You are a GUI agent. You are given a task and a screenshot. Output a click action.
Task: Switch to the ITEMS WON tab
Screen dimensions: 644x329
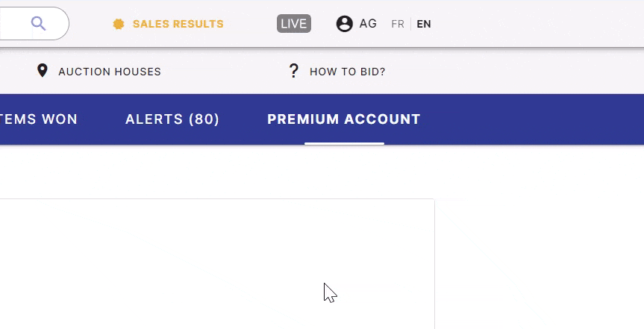pyautogui.click(x=39, y=119)
